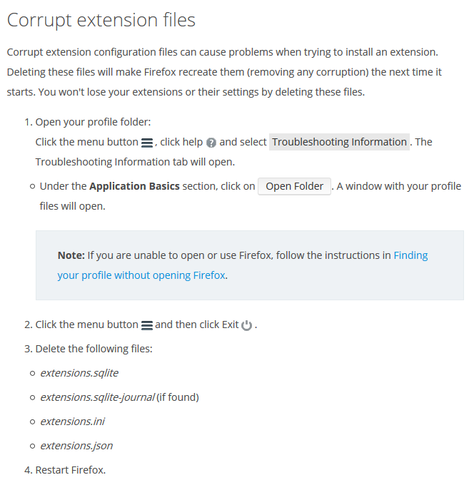The height and width of the screenshot is (480, 469).
Task: Click the Exit power icon
Action: click(x=247, y=325)
